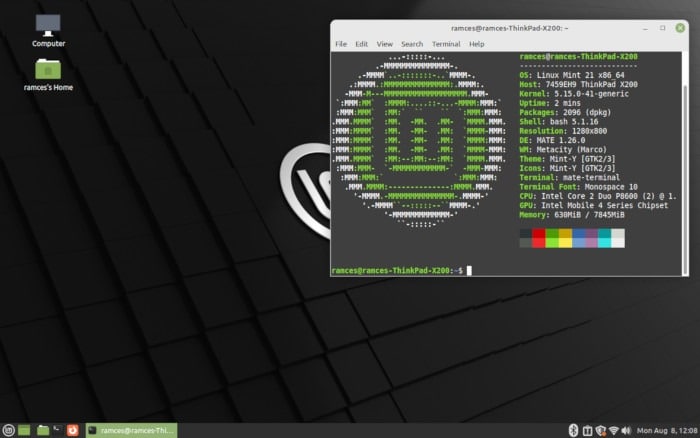Select the Computer desktop icon

(48, 31)
